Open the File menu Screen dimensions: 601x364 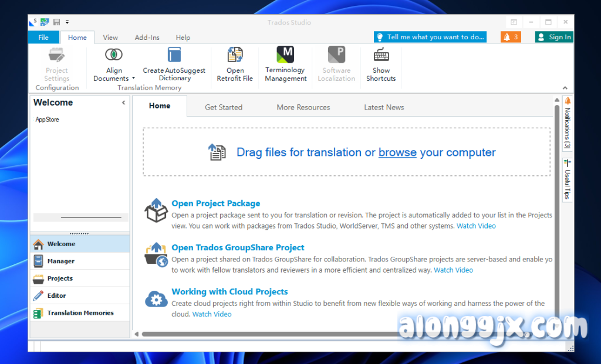click(43, 38)
